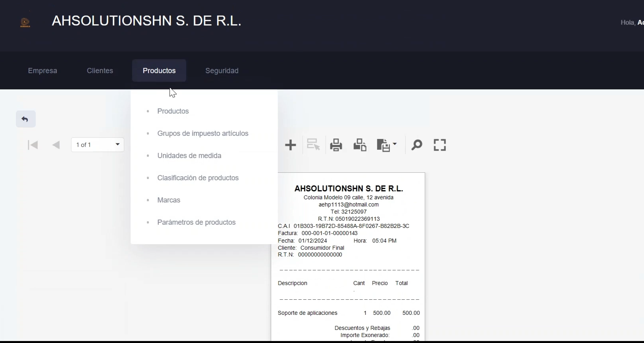
Task: Click 'Consumidor Final' client name
Action: [x=322, y=248]
